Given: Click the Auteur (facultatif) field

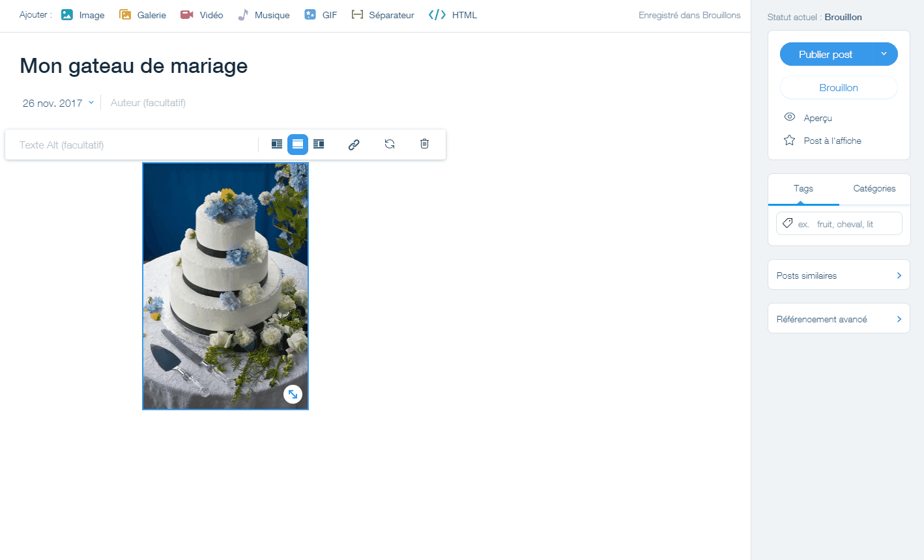Looking at the screenshot, I should pyautogui.click(x=148, y=103).
